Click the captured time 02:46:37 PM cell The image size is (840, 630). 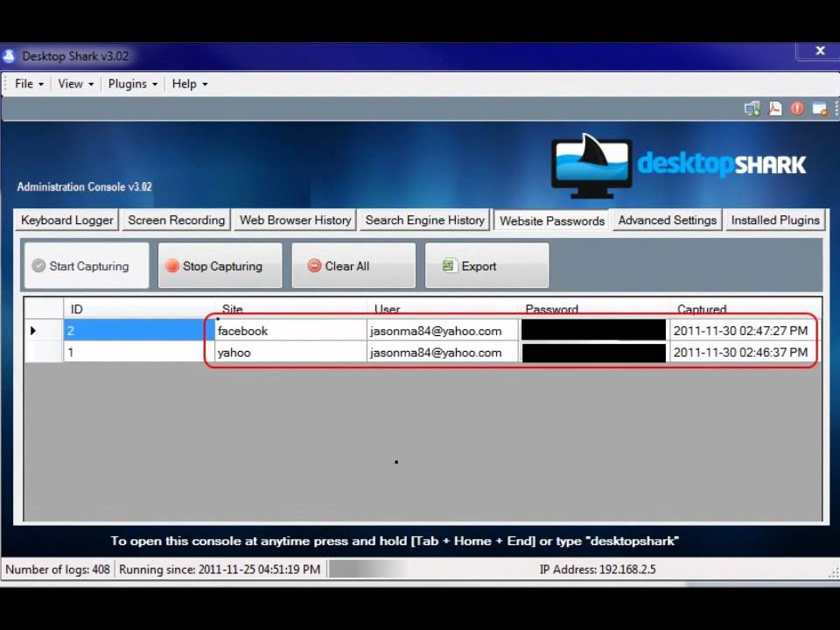tap(745, 353)
